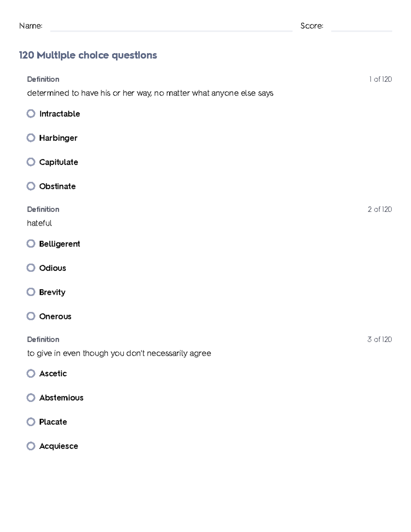Choose Harbinger as the answer

(x=31, y=138)
